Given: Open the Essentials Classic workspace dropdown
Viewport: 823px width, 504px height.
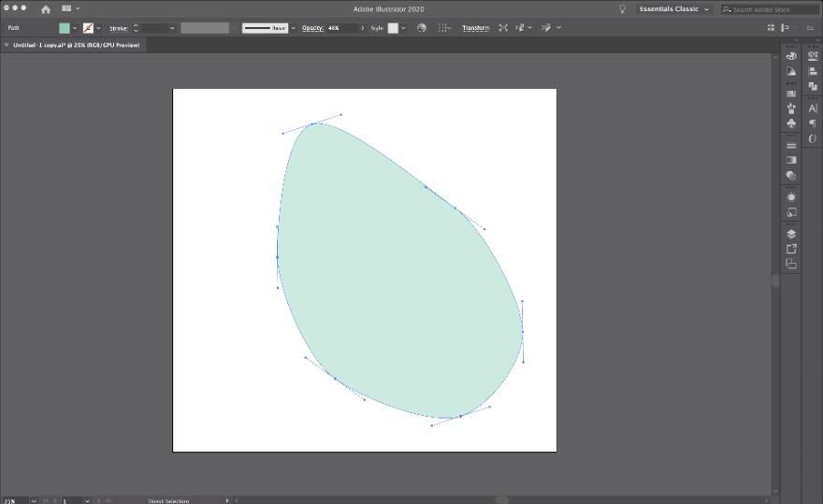Looking at the screenshot, I should [x=673, y=9].
